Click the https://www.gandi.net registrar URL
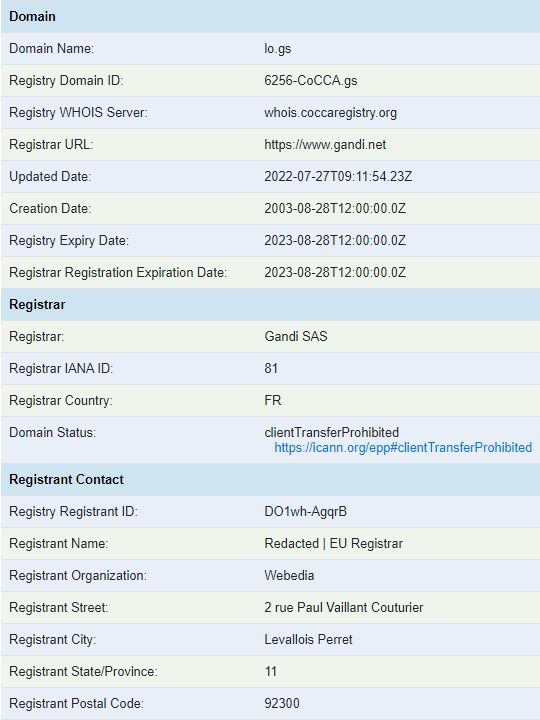 click(325, 145)
